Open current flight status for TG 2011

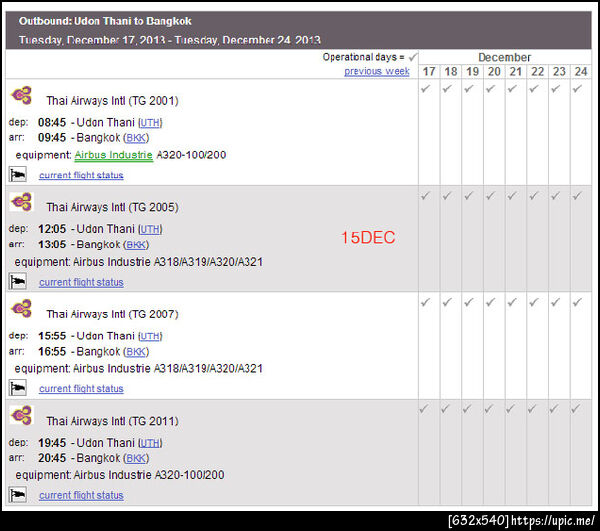pos(81,495)
